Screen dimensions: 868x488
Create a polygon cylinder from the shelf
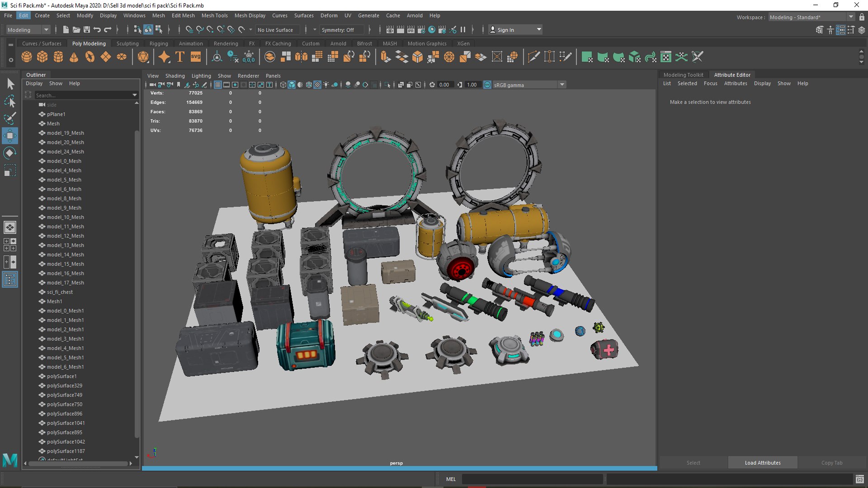(x=58, y=57)
